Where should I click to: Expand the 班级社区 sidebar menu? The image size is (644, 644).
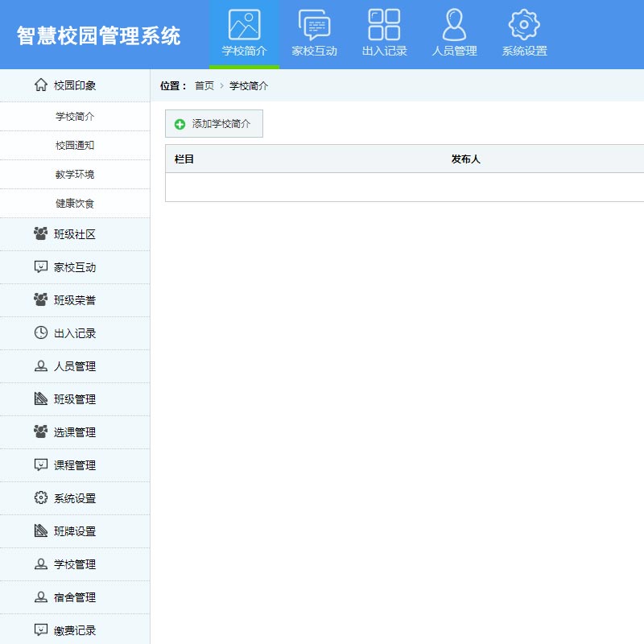point(75,234)
